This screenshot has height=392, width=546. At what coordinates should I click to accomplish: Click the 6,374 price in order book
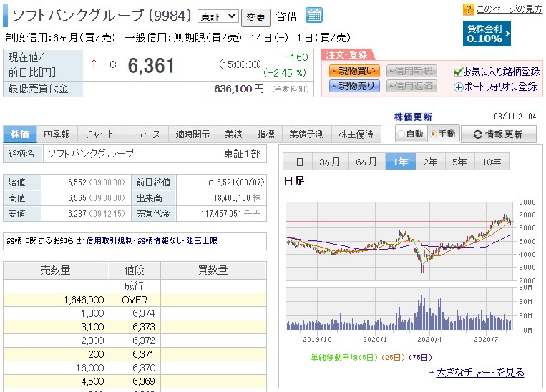143,313
